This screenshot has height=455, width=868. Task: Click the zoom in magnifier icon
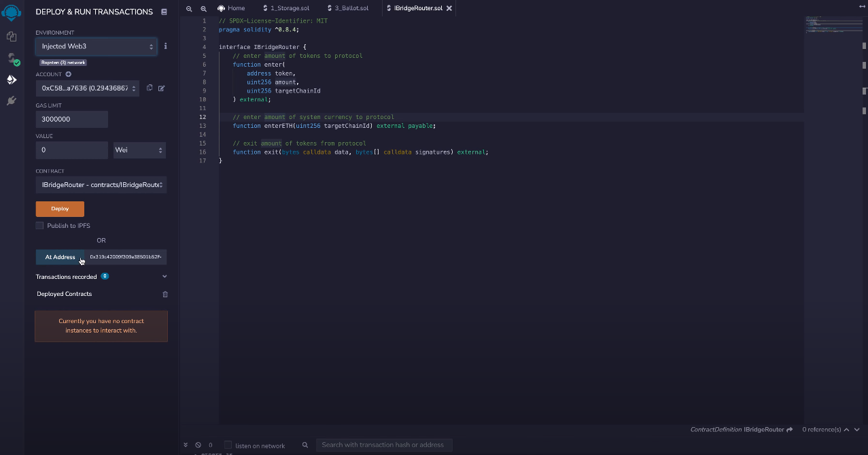[x=203, y=8]
